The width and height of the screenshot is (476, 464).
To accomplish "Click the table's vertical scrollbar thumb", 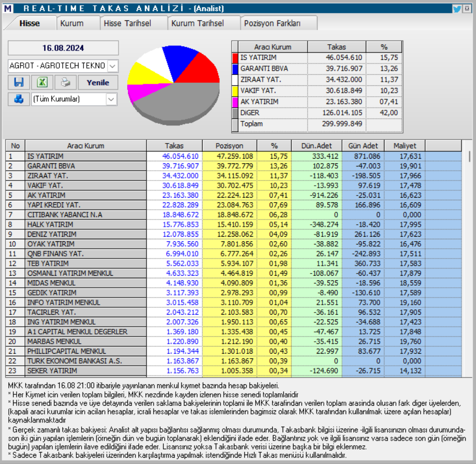I will [469, 156].
